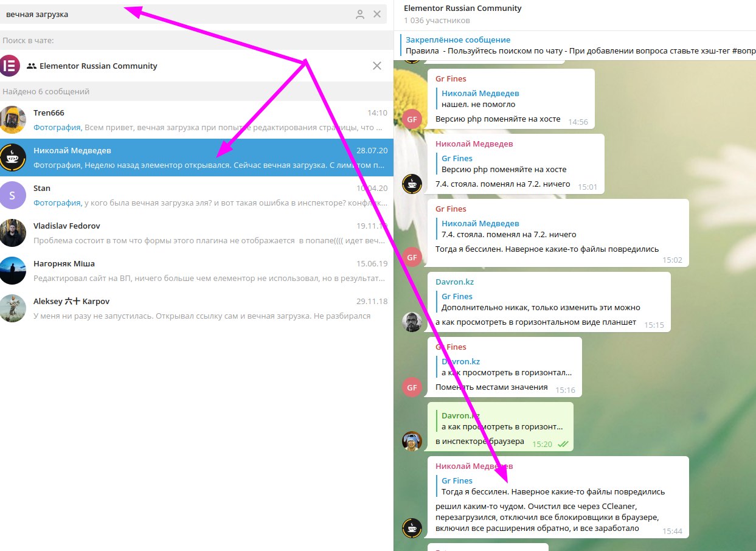Click the GF avatar next to 'Поменять местами значения'

[412, 387]
